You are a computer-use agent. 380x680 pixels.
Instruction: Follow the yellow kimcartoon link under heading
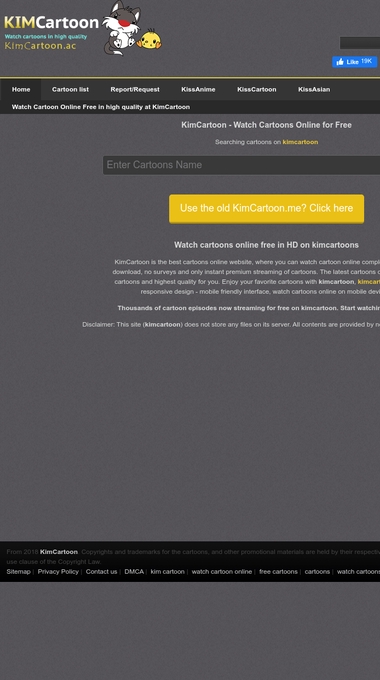300,142
